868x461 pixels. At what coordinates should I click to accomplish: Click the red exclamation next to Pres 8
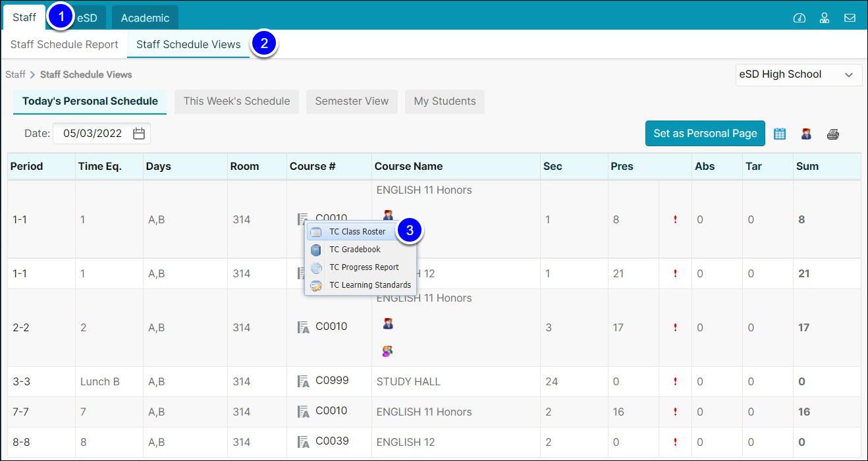tap(675, 219)
